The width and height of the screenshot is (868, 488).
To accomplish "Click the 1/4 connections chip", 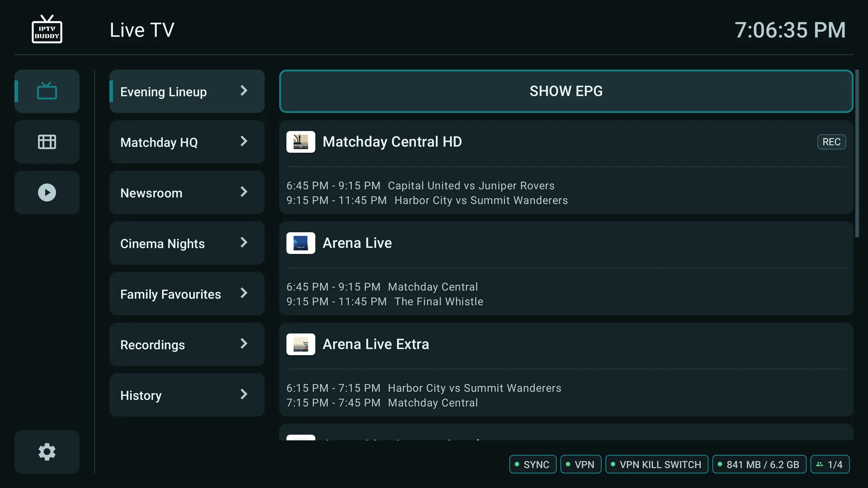I will [830, 465].
